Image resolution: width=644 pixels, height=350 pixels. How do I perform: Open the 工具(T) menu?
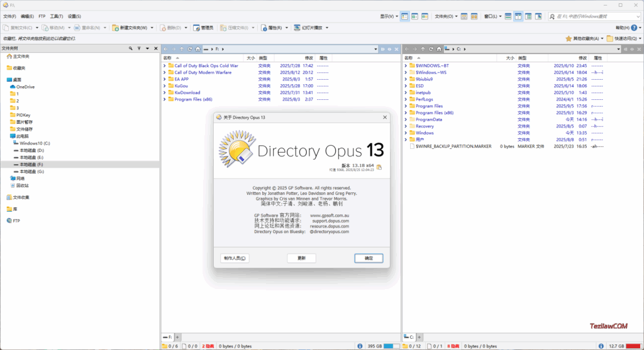pos(57,16)
